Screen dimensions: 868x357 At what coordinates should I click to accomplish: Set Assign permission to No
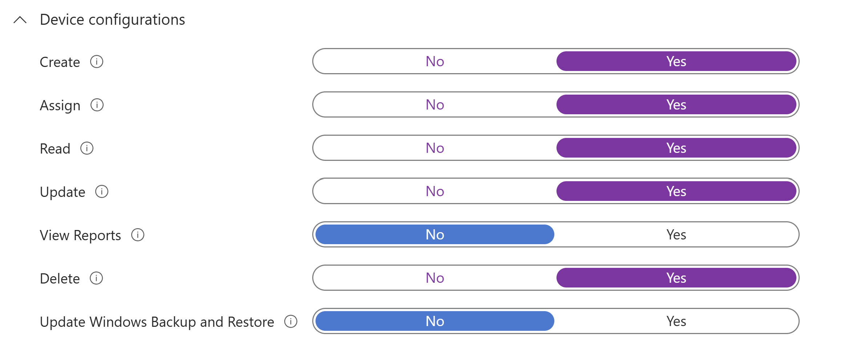pyautogui.click(x=435, y=104)
